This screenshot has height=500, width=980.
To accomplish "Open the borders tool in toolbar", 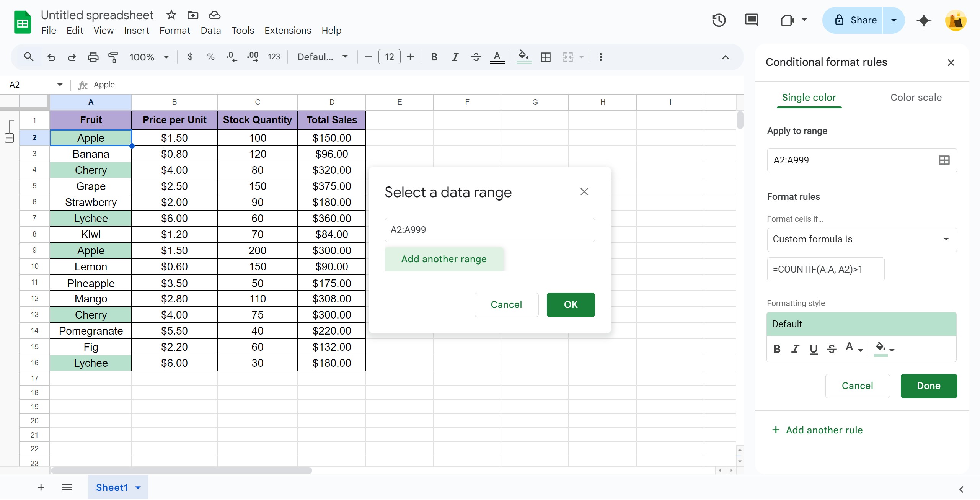I will (x=546, y=57).
